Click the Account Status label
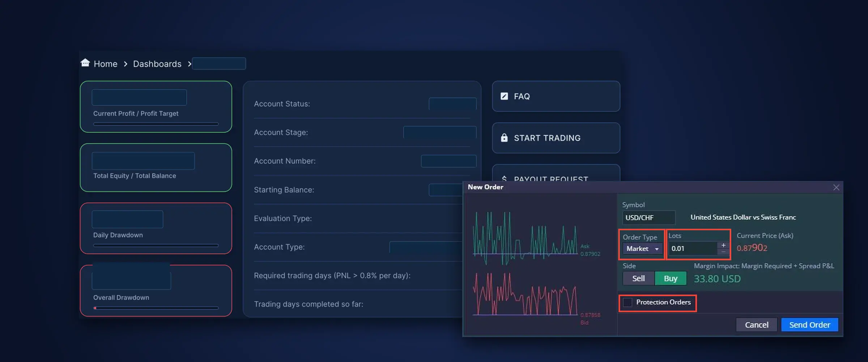868x362 pixels. [282, 104]
